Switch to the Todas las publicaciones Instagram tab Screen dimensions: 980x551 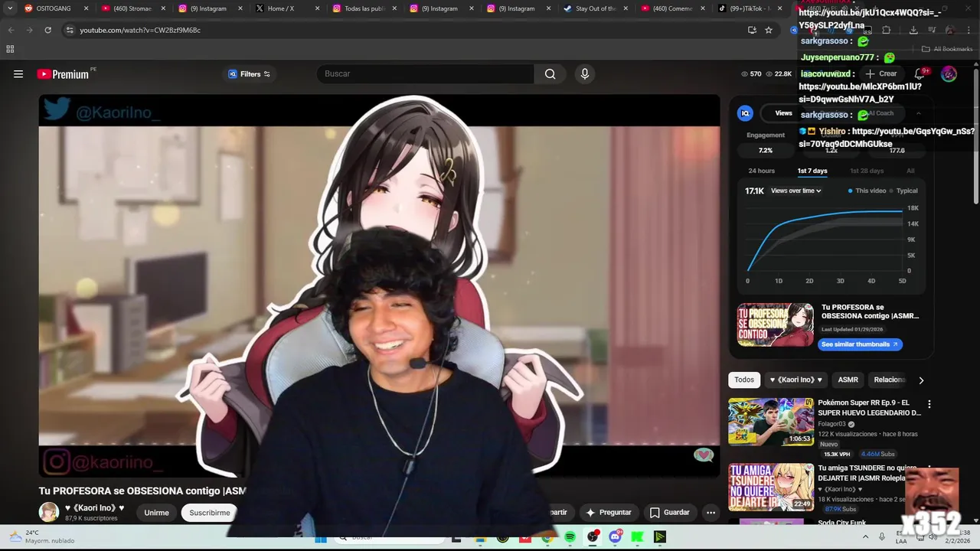pos(363,8)
